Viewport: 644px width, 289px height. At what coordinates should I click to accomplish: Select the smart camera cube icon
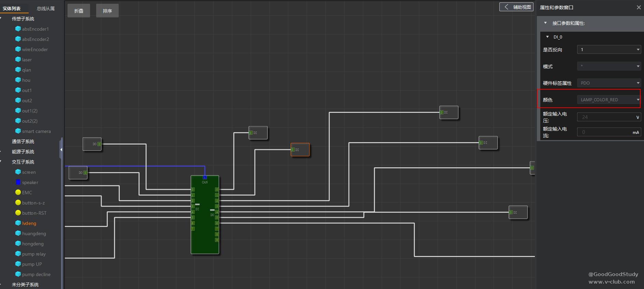tap(18, 131)
